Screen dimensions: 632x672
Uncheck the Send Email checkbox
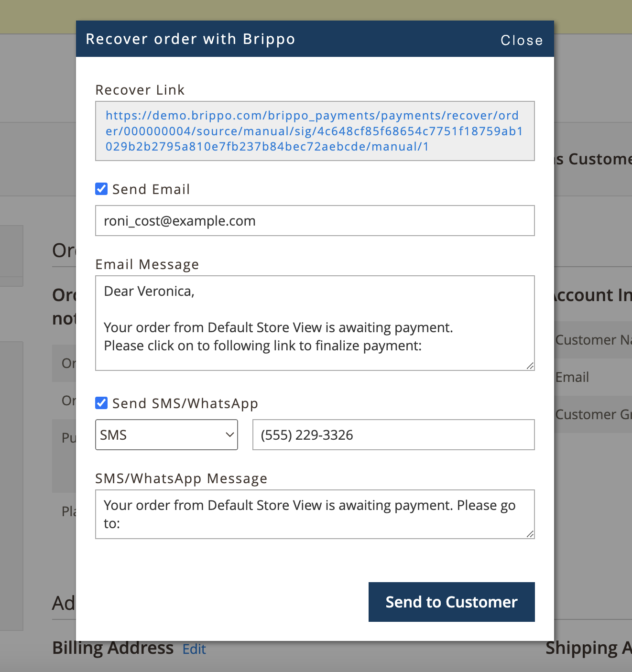(x=101, y=189)
